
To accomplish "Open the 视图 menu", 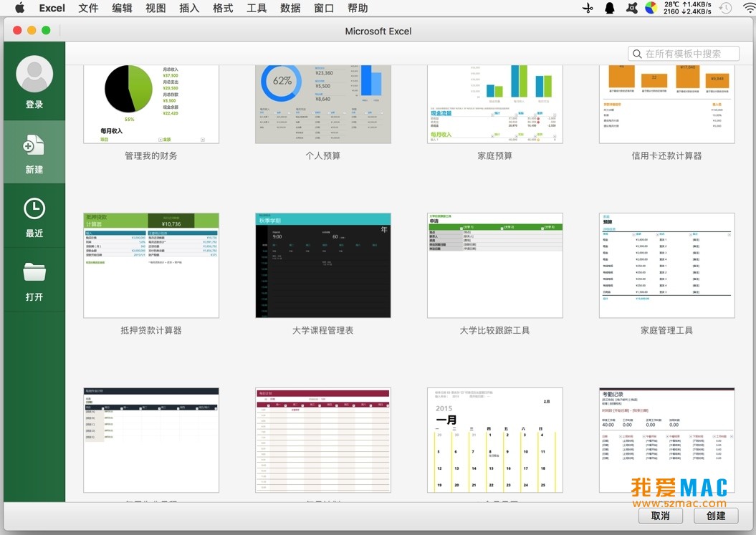I will [155, 8].
